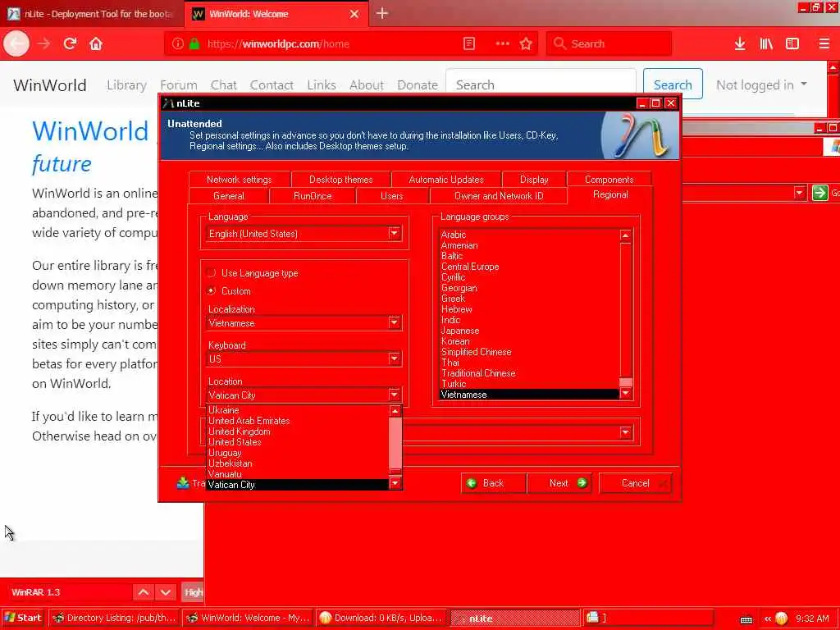This screenshot has height=630, width=840.
Task: Select the Use Language type radio button
Action: pos(212,272)
